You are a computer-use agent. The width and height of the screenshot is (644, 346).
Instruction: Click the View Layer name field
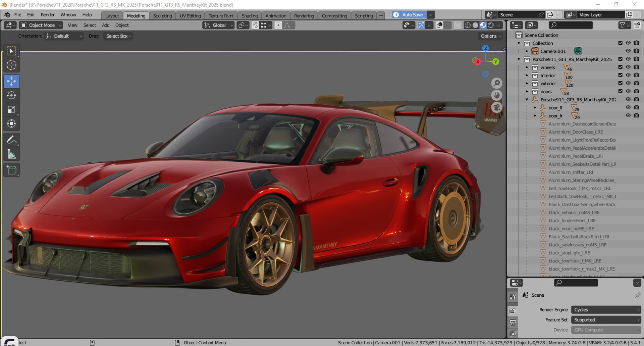pyautogui.click(x=601, y=15)
